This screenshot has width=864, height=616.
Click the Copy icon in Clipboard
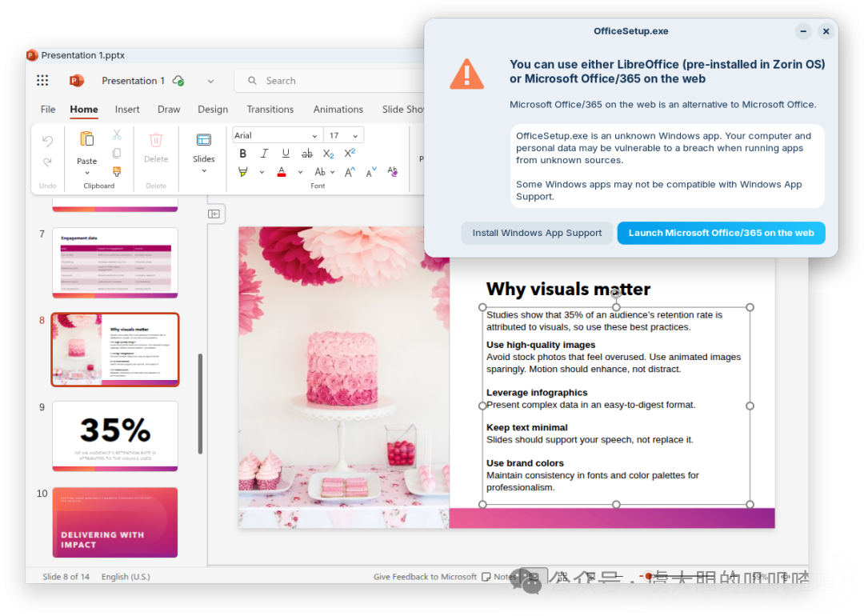(117, 153)
